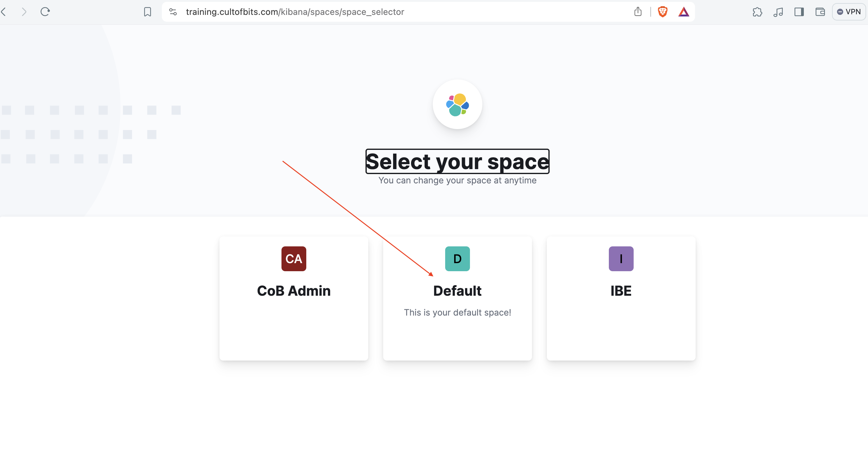Select the CA space avatar
This screenshot has height=458, width=868.
tap(294, 259)
